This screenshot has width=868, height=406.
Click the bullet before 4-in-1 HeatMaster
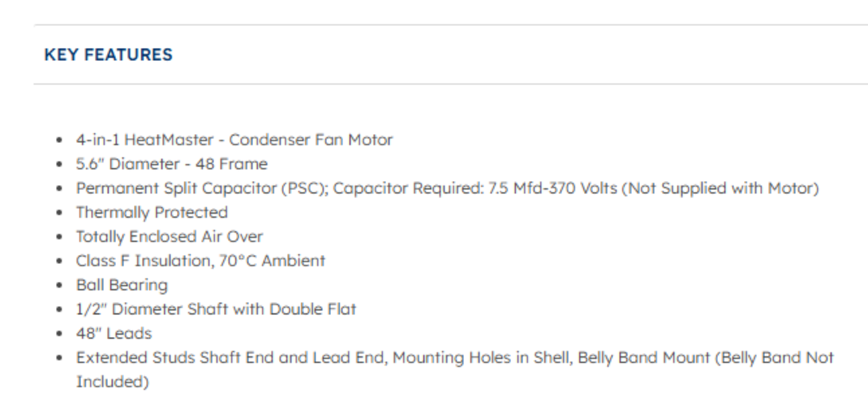coord(60,140)
